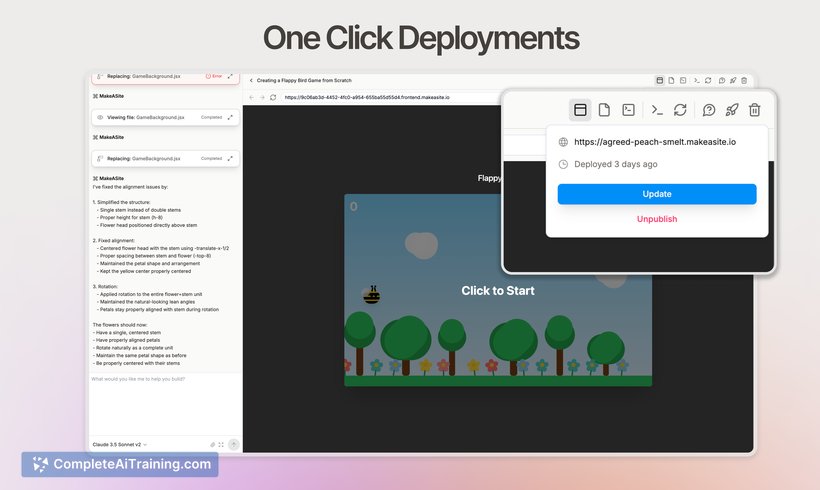Click the 'Deployed 3 days ago' text
This screenshot has width=820, height=490.
[616, 164]
